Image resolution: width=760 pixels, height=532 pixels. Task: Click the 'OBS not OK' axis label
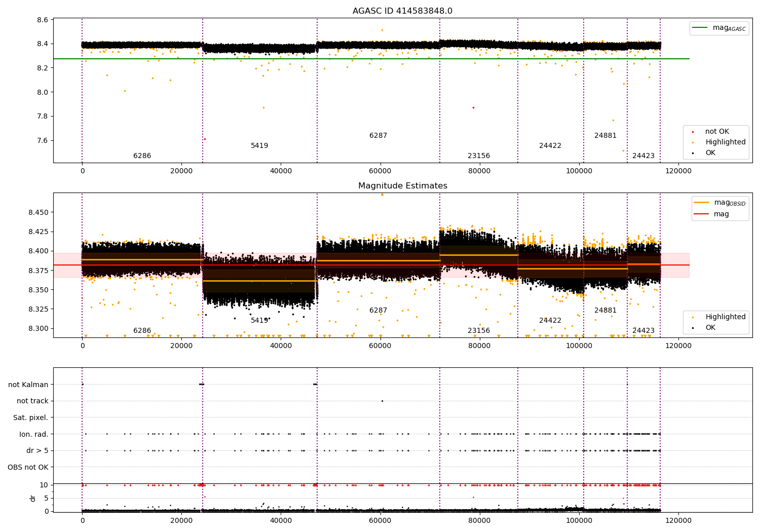coord(28,468)
